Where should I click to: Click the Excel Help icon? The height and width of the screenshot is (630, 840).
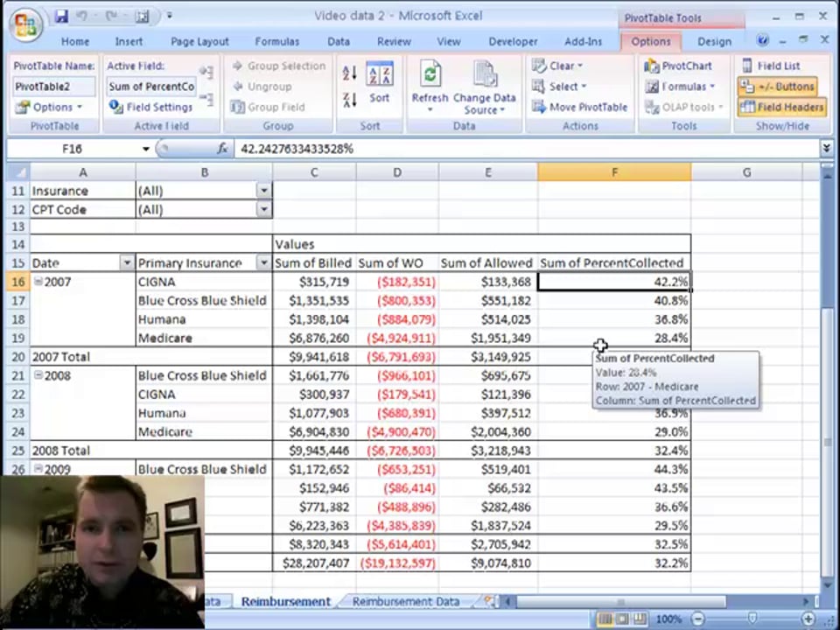(762, 41)
